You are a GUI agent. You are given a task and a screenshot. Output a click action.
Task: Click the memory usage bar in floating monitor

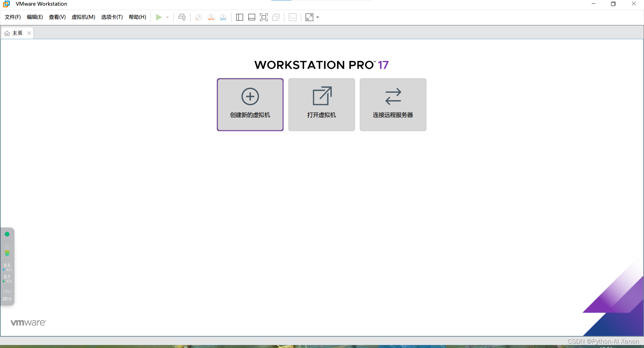(x=7, y=250)
